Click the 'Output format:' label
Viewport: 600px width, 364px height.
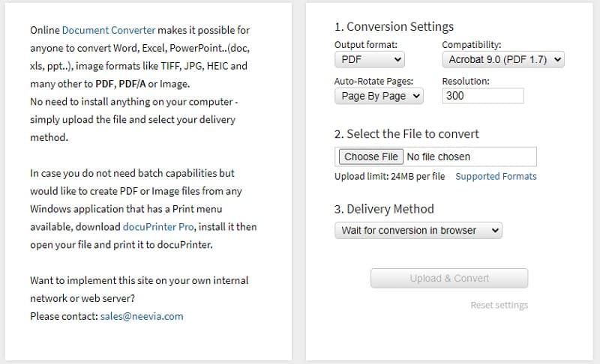click(x=365, y=45)
